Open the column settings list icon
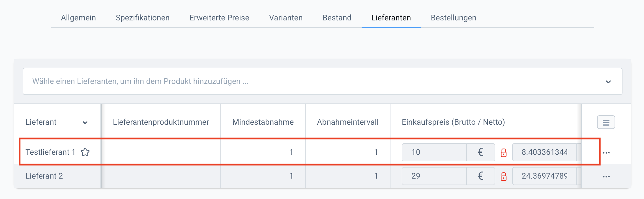Image resolution: width=644 pixels, height=199 pixels. pos(606,122)
